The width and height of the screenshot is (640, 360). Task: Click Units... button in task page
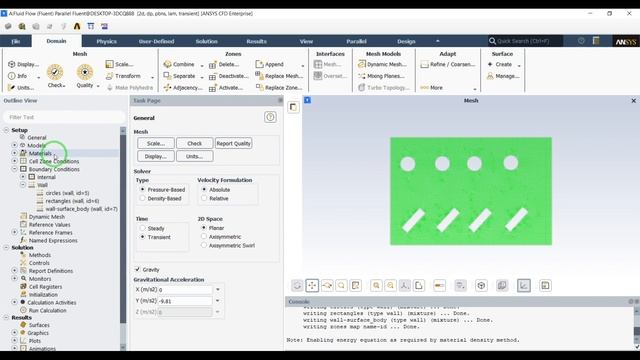click(x=195, y=156)
